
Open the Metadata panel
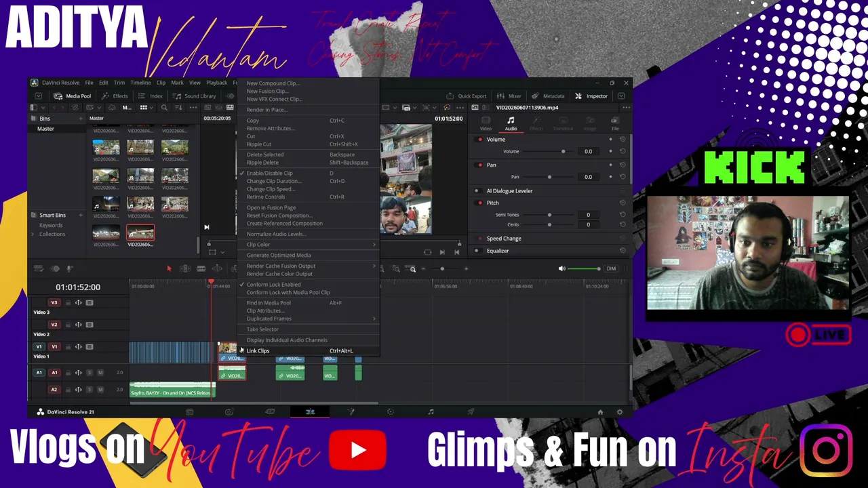click(x=548, y=96)
